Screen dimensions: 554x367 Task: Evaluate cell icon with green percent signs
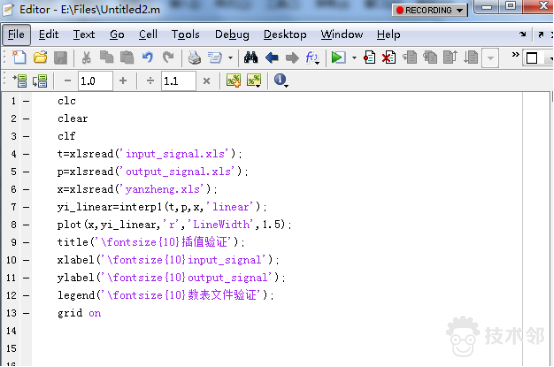234,81
